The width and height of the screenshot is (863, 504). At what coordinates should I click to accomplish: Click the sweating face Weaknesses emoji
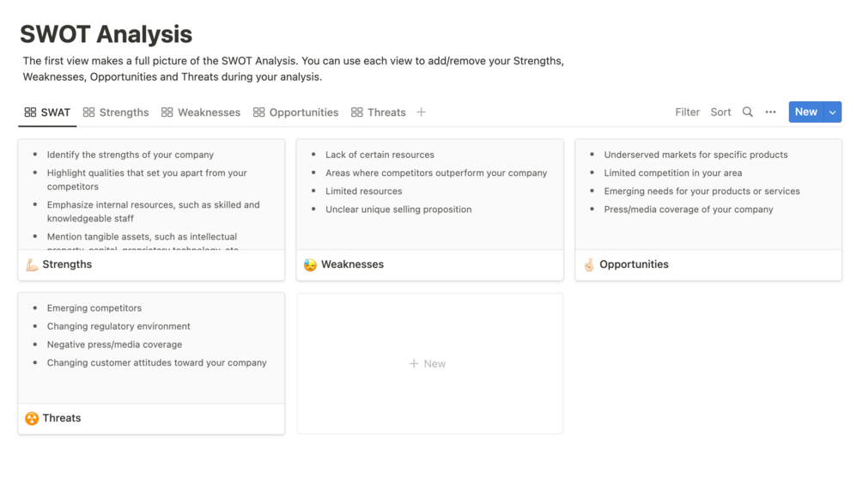pos(310,265)
